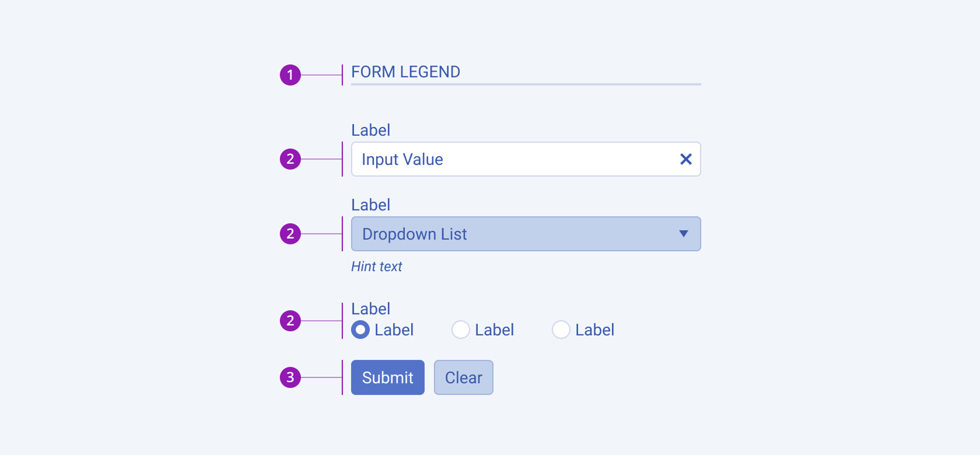The width and height of the screenshot is (980, 456).
Task: Open the Dropdown List control
Action: [526, 234]
